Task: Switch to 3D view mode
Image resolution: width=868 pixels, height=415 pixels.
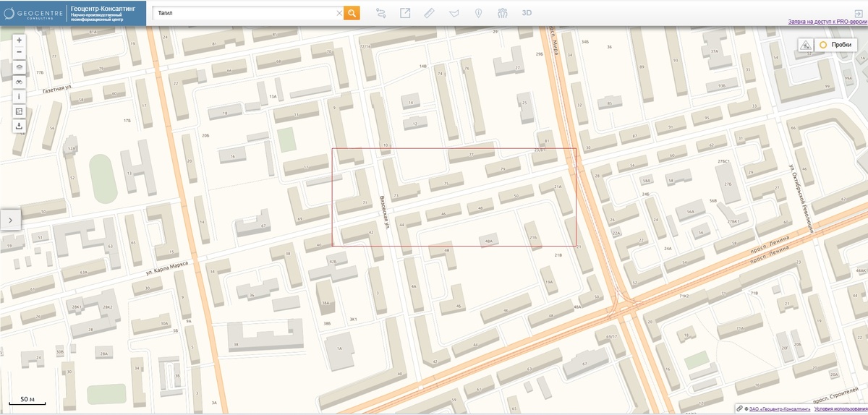Action: click(x=527, y=13)
